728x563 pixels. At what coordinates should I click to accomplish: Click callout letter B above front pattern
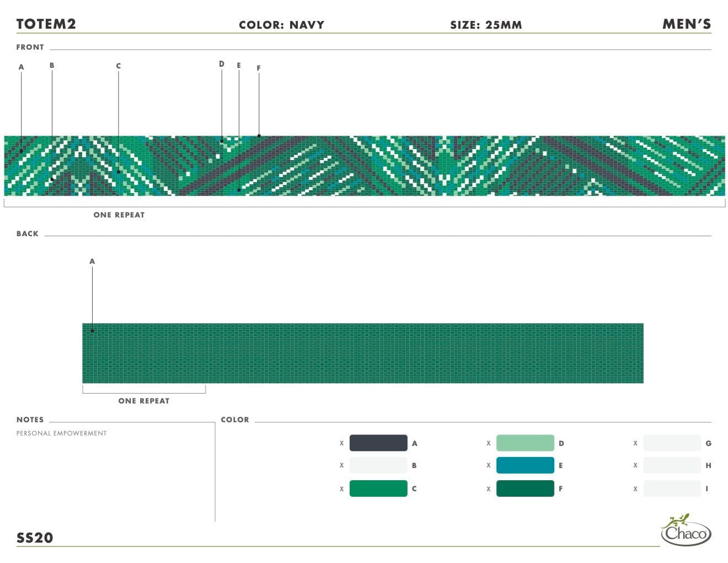52,66
